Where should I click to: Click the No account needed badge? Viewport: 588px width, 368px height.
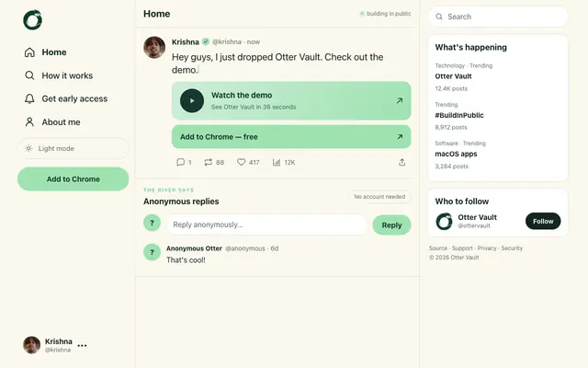click(379, 197)
